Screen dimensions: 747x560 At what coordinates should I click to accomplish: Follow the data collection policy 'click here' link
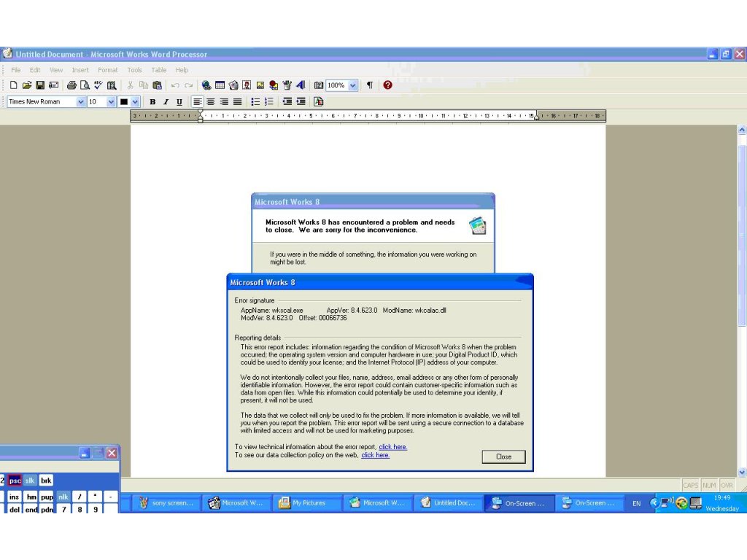point(375,455)
